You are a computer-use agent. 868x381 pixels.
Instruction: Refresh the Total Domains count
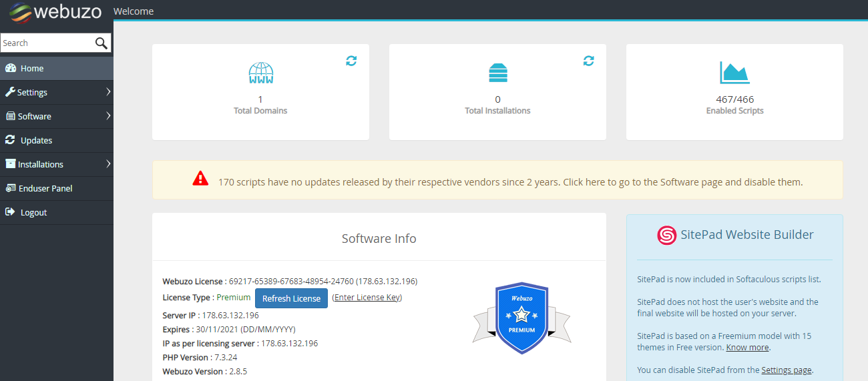[x=351, y=61]
